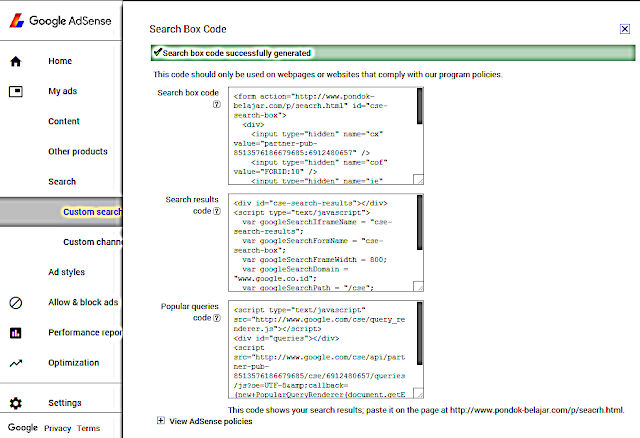The width and height of the screenshot is (640, 438).
Task: Click Popular queries code scrollbar thumb
Action: click(x=420, y=334)
